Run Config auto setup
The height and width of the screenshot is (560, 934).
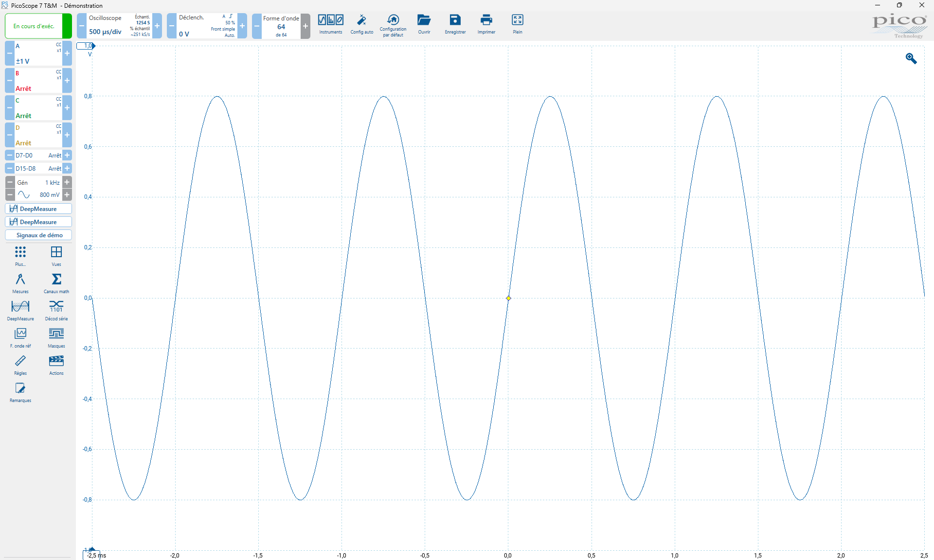tap(361, 24)
